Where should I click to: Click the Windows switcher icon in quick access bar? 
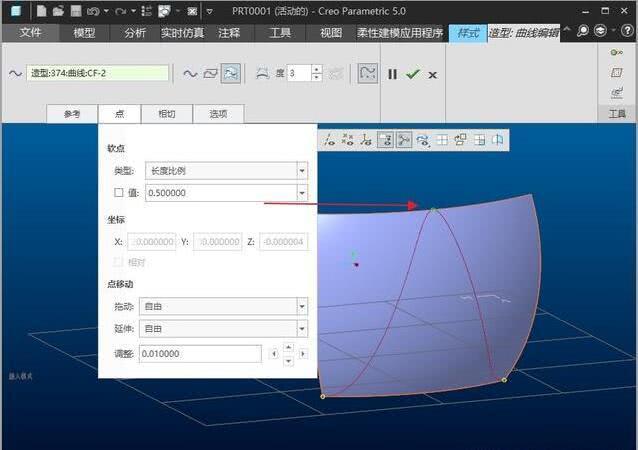coord(164,11)
